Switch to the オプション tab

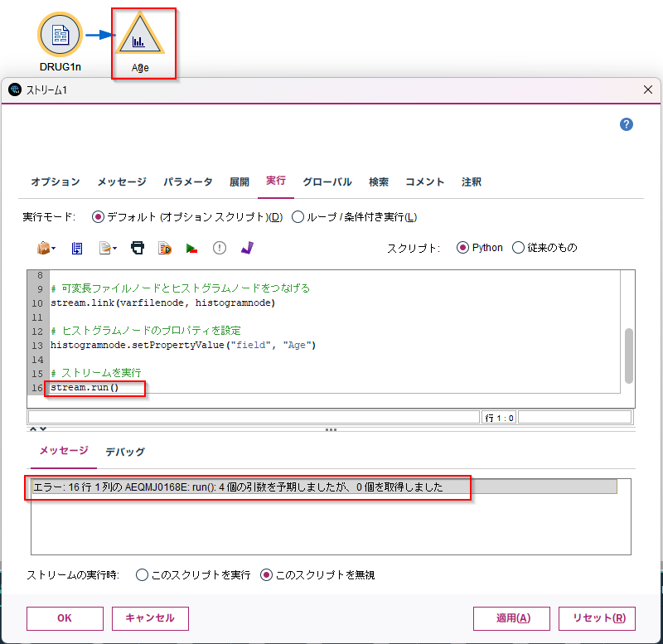tap(56, 182)
